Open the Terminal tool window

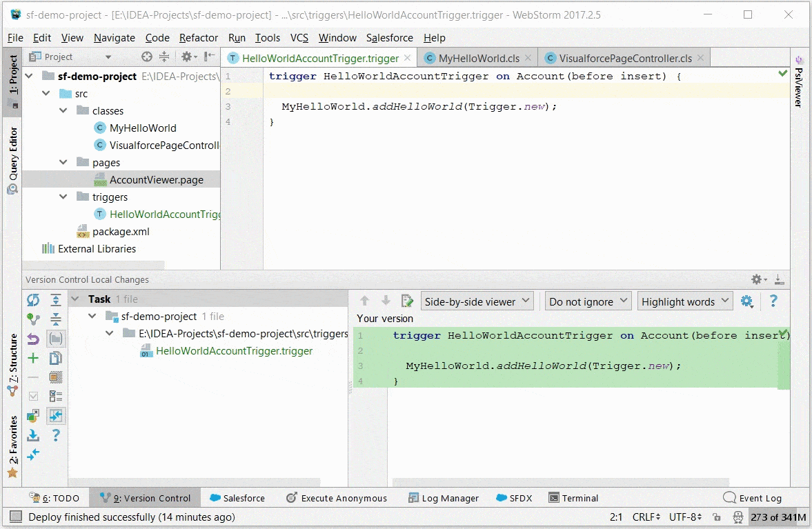[x=574, y=498]
